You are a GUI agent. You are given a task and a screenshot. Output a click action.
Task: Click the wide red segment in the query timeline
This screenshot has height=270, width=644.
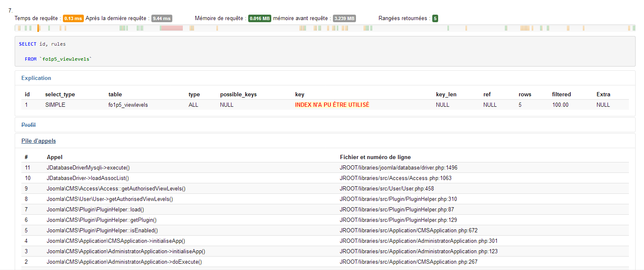[x=171, y=28]
